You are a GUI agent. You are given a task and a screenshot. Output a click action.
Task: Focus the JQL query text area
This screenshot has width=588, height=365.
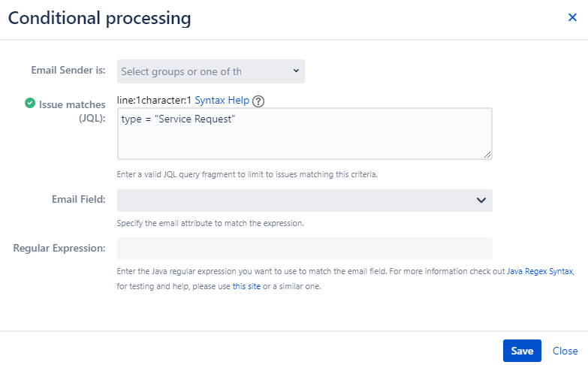coord(304,134)
